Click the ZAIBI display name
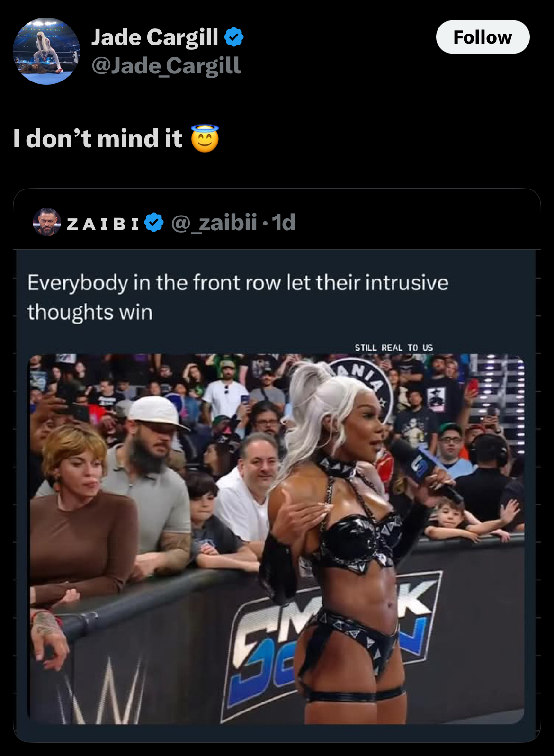Viewport: 554px width, 756px height. tap(103, 224)
